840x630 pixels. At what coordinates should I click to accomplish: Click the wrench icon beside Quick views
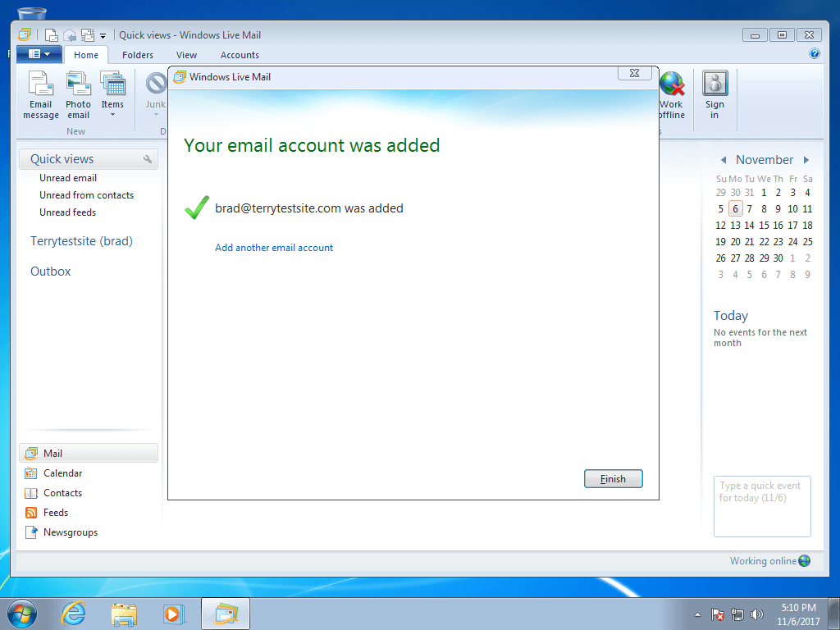[148, 159]
